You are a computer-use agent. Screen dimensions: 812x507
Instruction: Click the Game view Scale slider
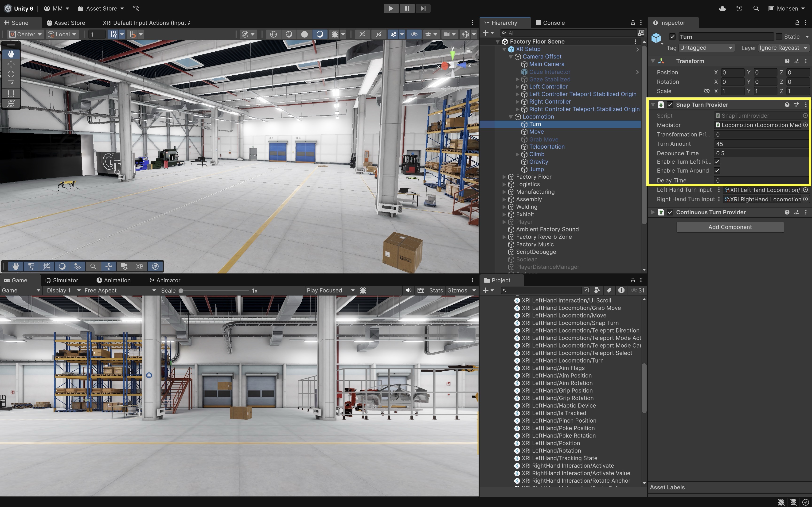tap(215, 291)
